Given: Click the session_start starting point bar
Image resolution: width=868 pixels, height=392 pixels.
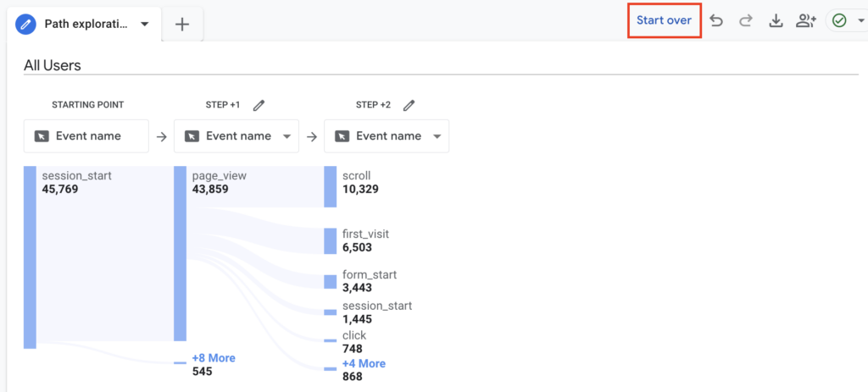Looking at the screenshot, I should [30, 257].
